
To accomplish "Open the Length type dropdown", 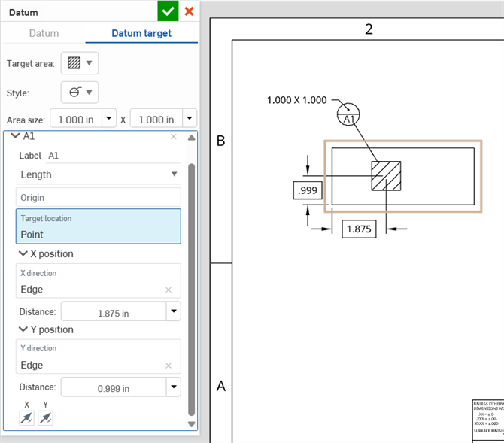I will [99, 174].
